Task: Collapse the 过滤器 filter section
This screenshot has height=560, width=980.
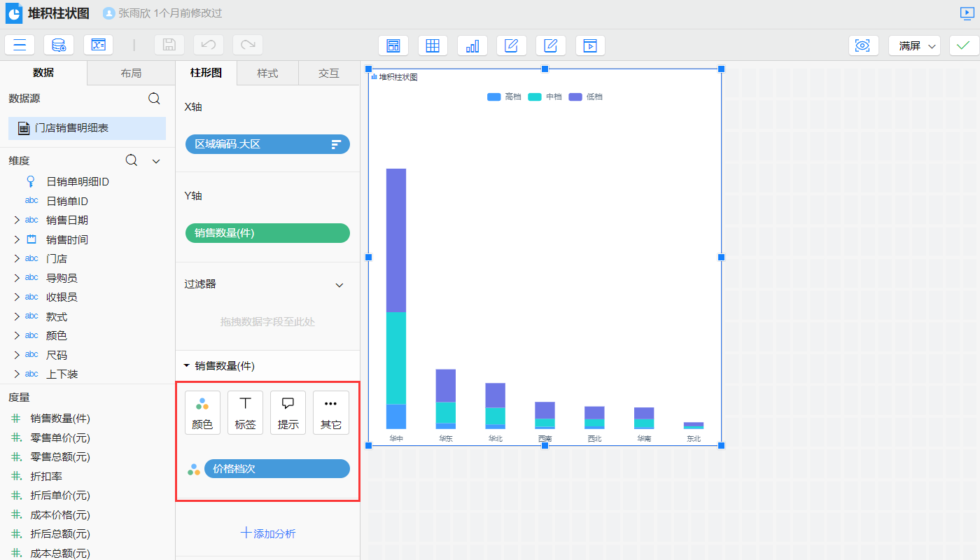Action: click(339, 285)
